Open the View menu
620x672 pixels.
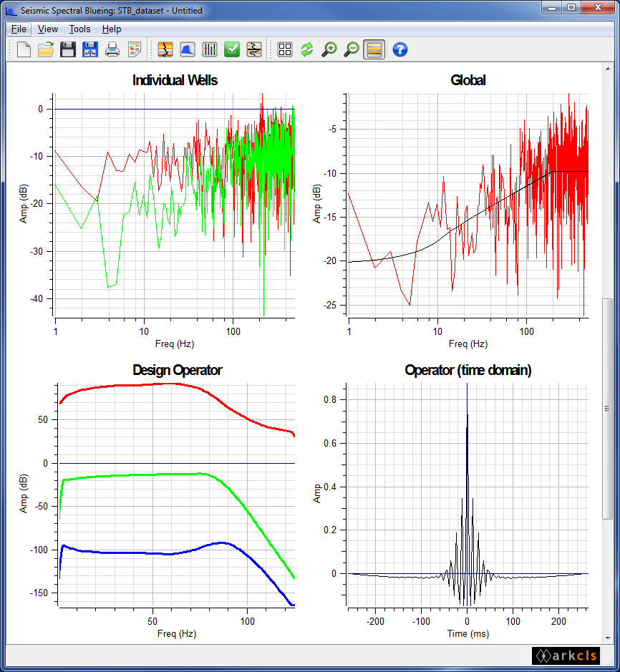(47, 29)
